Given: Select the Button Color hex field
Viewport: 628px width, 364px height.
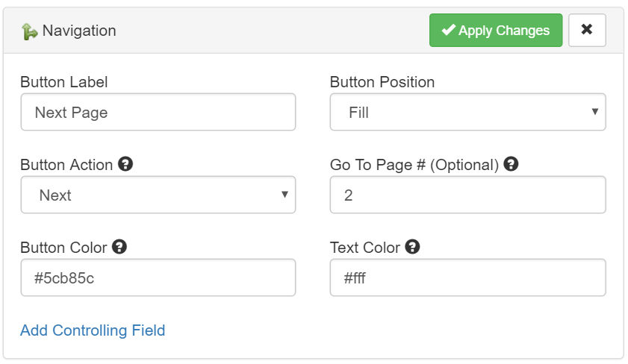Looking at the screenshot, I should [158, 278].
